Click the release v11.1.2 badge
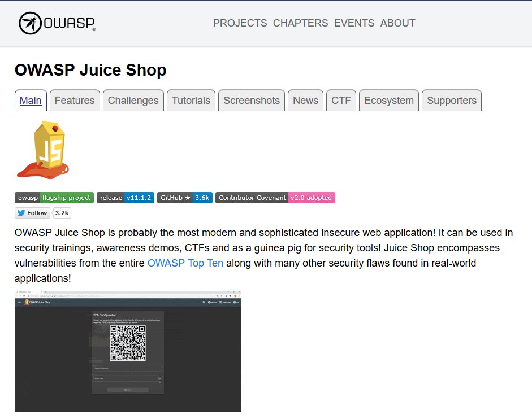Screen dimensions: 532x419 (x=126, y=198)
